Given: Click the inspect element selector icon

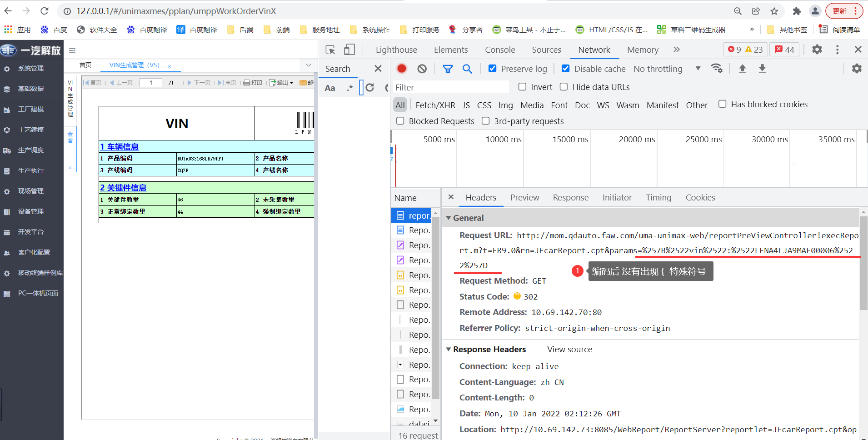Looking at the screenshot, I should [x=330, y=50].
